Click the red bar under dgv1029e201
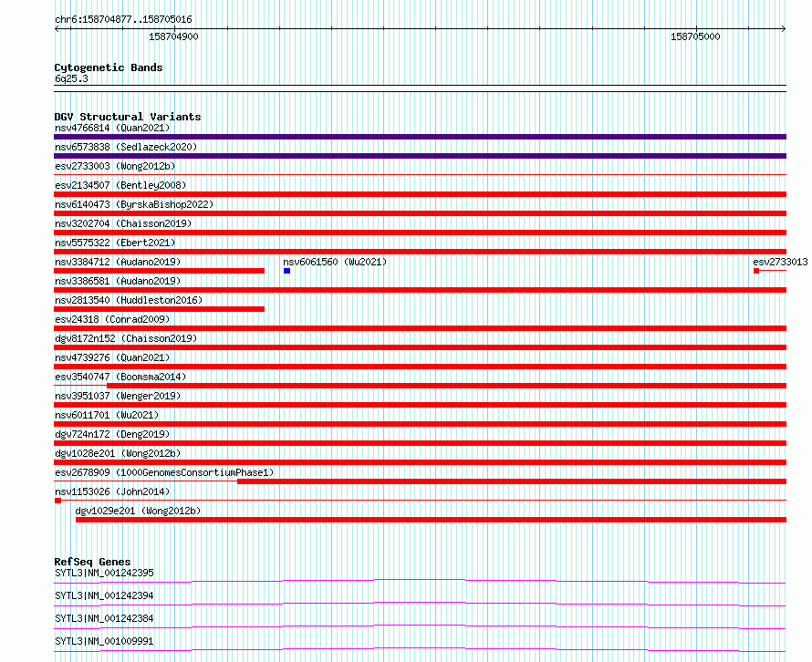The height and width of the screenshot is (662, 812). (431, 520)
